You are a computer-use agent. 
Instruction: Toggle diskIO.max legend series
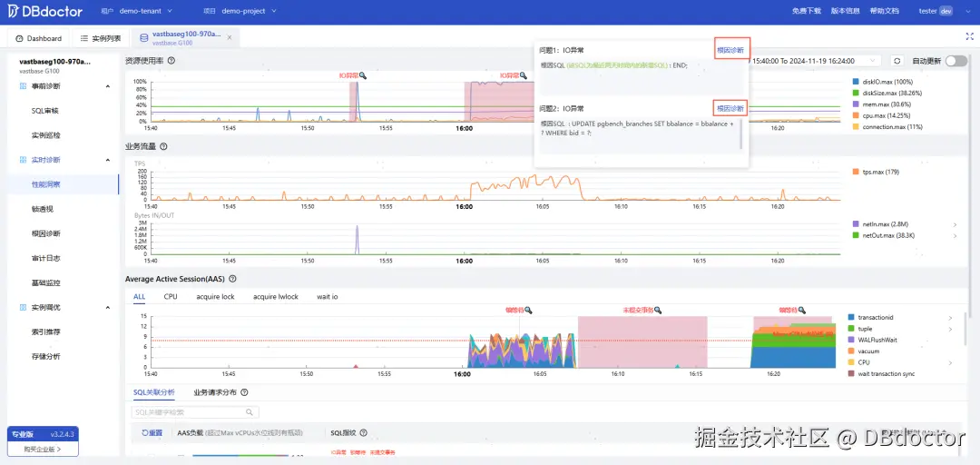point(882,82)
